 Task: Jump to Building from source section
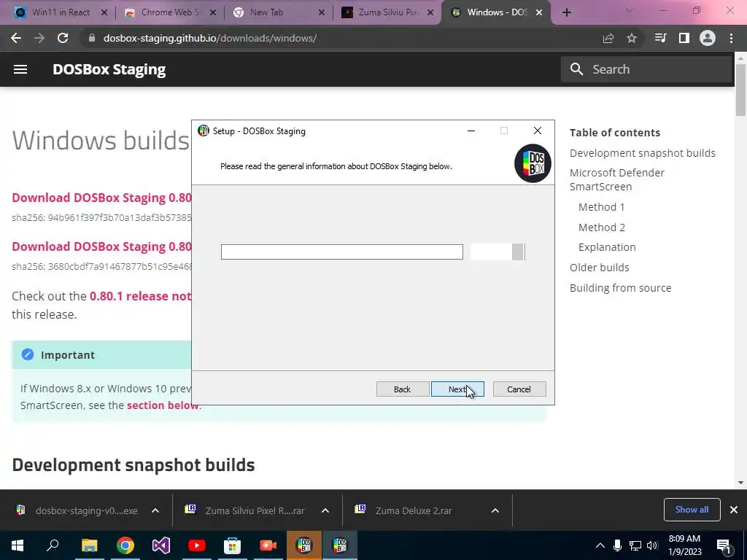[620, 288]
